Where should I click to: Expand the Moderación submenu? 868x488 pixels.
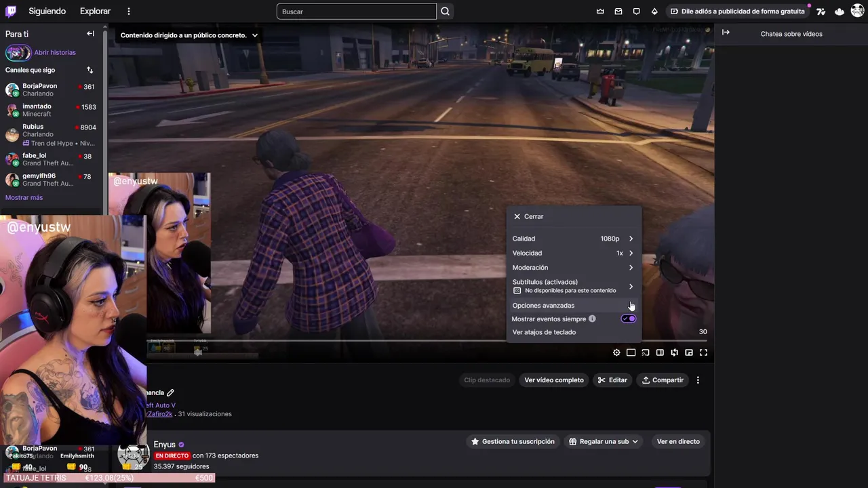click(x=574, y=268)
